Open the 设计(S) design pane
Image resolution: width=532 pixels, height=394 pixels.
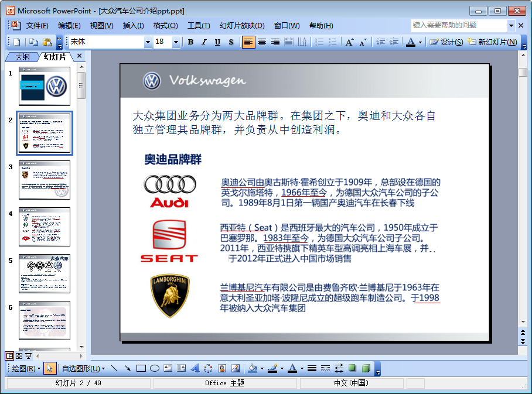tap(446, 42)
